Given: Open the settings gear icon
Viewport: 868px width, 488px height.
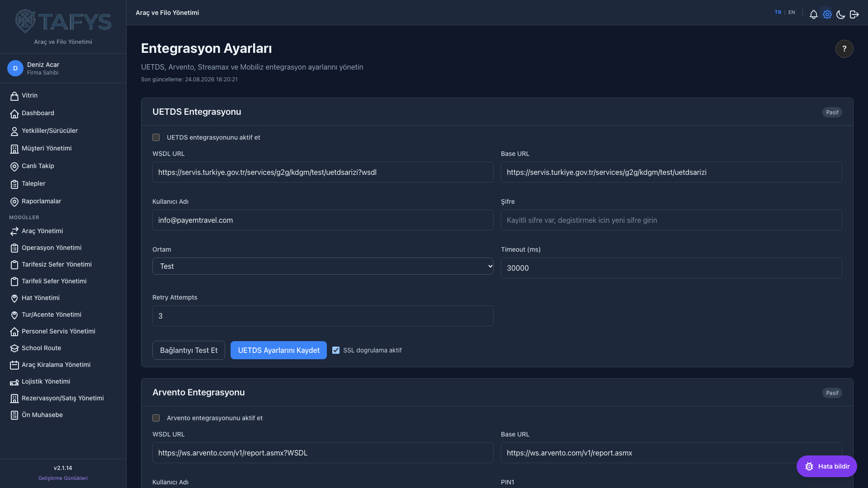Looking at the screenshot, I should click(827, 14).
